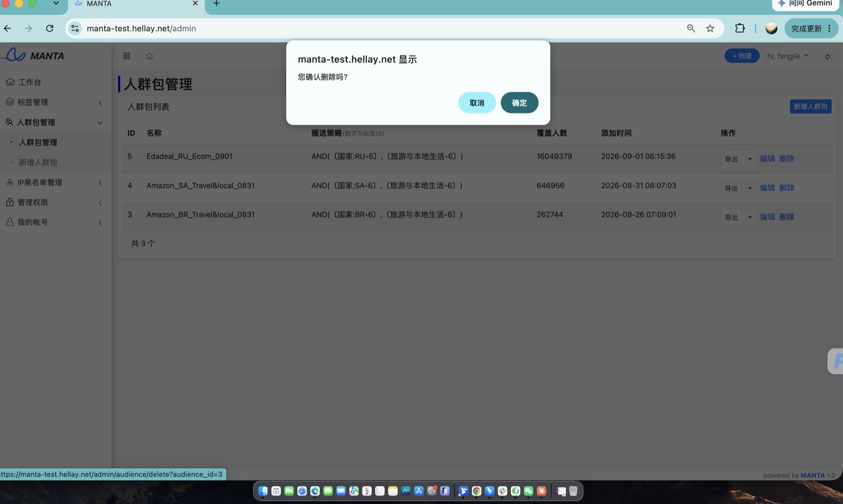This screenshot has height=504, width=843.
Task: Bookmark this page with the star icon
Action: click(710, 28)
